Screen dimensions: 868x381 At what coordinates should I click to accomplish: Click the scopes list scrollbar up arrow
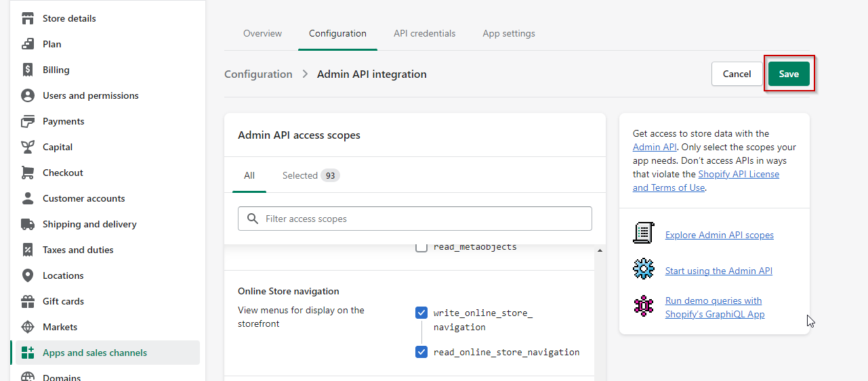[x=600, y=251]
